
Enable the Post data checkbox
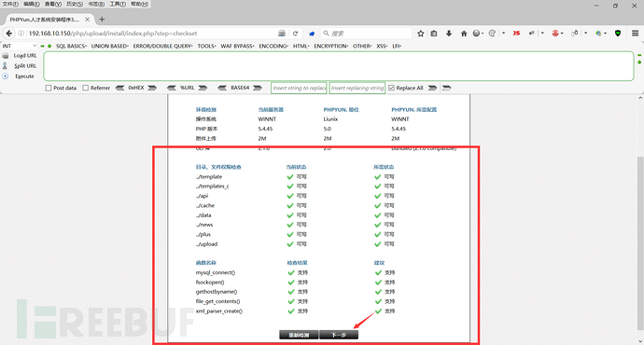(x=49, y=88)
